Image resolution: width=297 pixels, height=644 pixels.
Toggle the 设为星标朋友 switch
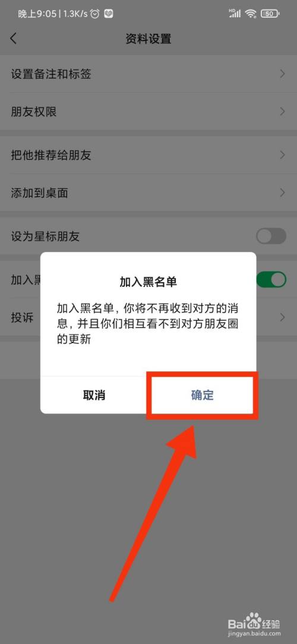271,236
